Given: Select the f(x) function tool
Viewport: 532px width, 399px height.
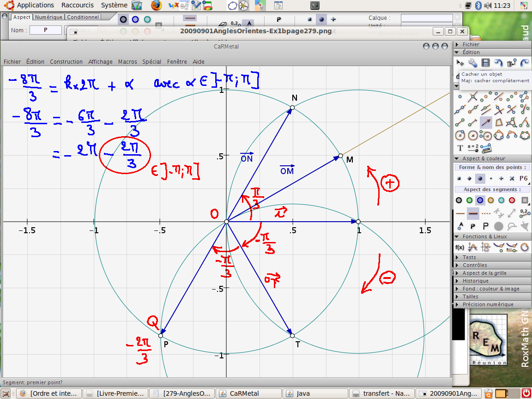Looking at the screenshot, I should pyautogui.click(x=459, y=247).
